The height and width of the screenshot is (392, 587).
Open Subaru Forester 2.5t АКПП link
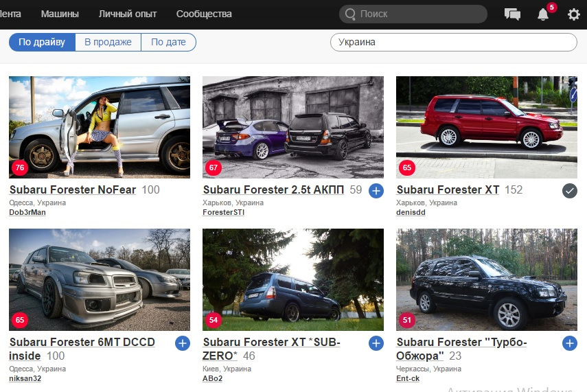tap(273, 189)
